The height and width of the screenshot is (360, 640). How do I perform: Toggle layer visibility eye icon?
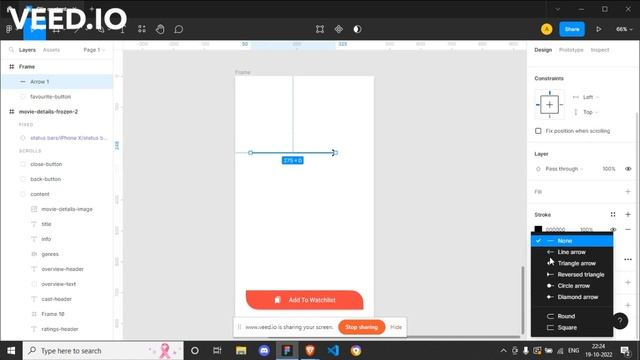point(628,169)
